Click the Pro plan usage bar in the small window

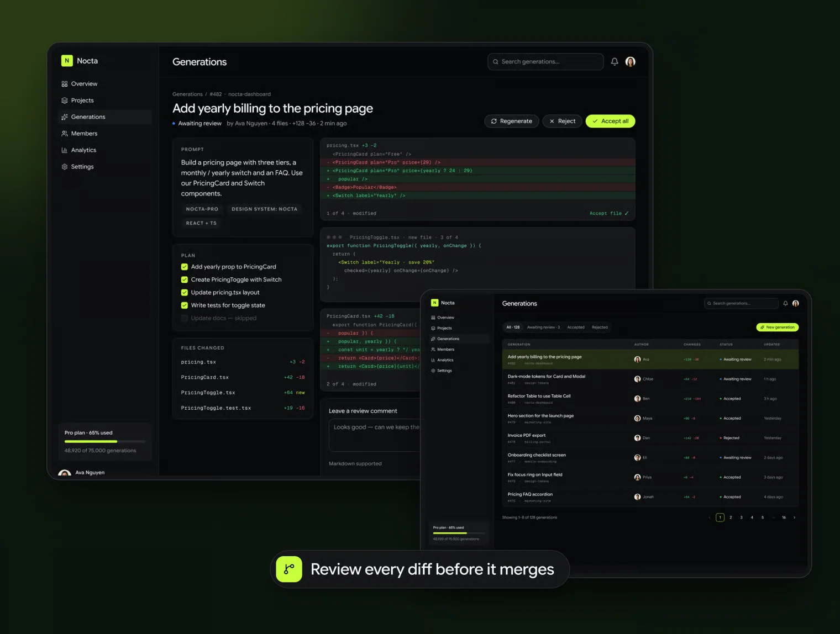pyautogui.click(x=458, y=533)
